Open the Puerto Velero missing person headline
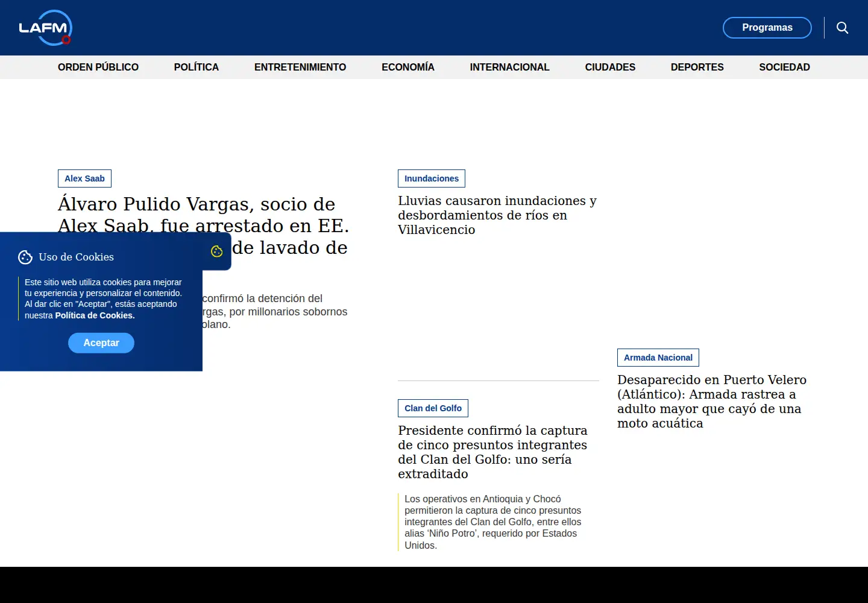868x603 pixels. point(712,402)
